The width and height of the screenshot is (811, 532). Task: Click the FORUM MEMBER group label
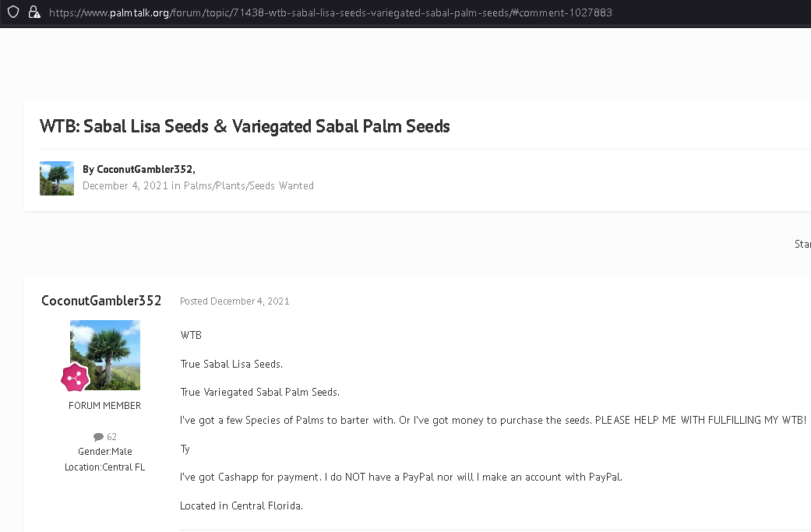click(105, 406)
